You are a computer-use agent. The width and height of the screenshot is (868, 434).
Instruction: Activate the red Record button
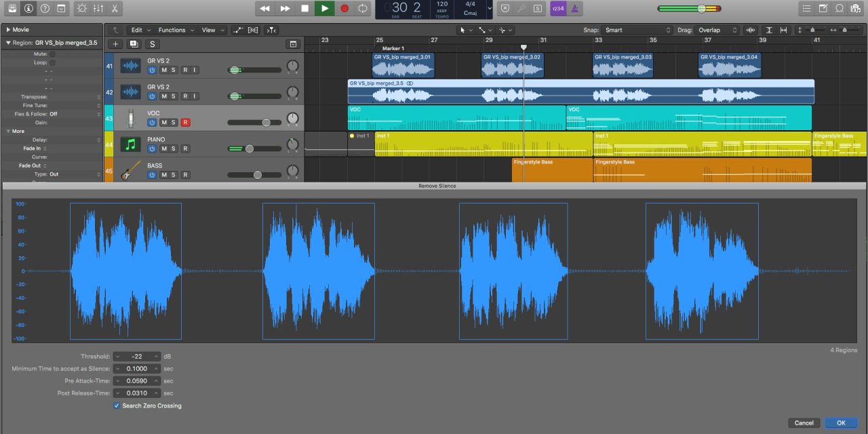(344, 8)
